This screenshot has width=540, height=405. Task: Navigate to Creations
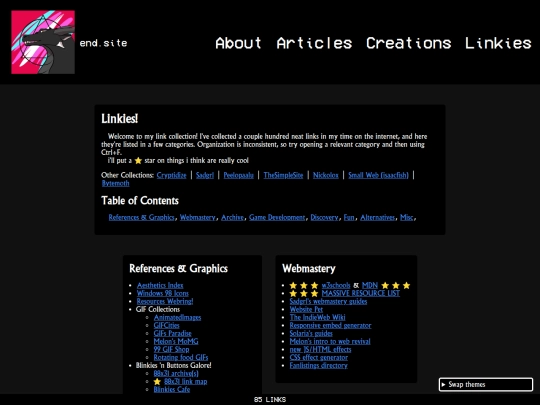pos(408,43)
